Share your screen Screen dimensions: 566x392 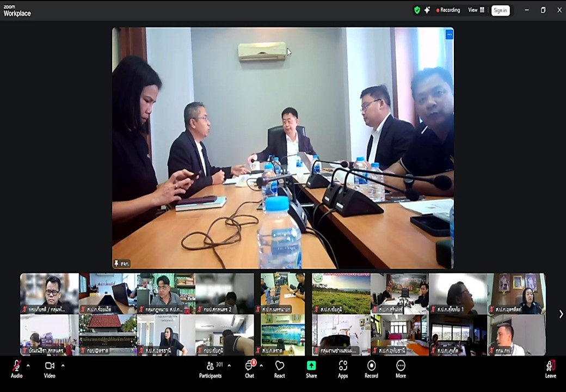[x=311, y=370]
